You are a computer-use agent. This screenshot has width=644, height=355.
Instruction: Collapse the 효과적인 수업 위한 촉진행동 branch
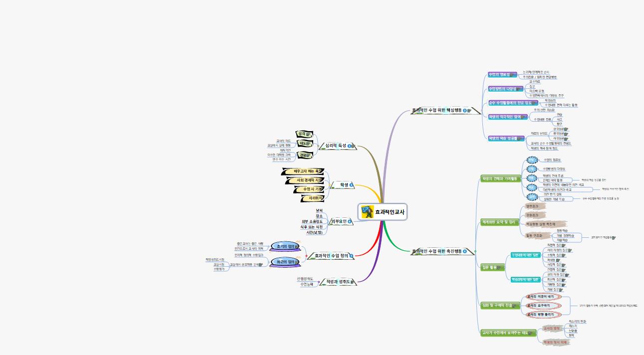475,251
